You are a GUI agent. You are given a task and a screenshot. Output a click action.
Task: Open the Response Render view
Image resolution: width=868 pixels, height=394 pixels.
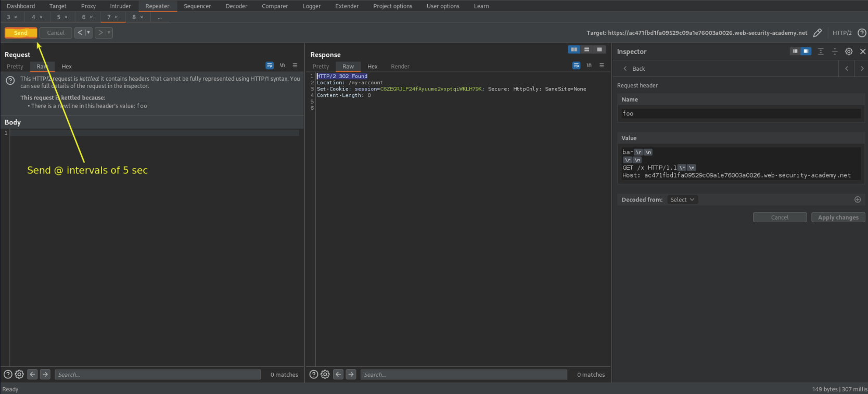(400, 67)
